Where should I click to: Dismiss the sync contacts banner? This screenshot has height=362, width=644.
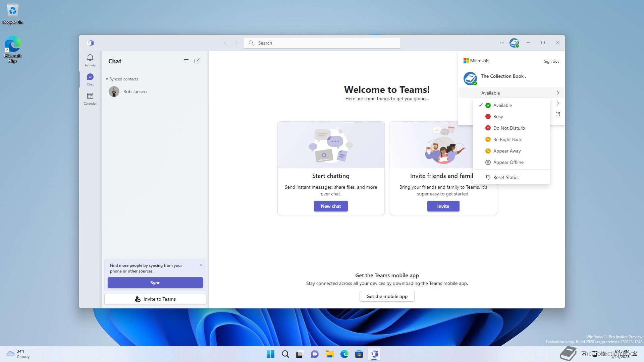point(201,265)
